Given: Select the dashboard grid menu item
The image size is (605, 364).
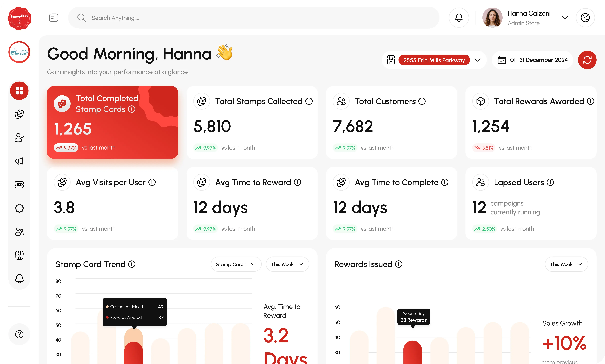Looking at the screenshot, I should (x=19, y=91).
